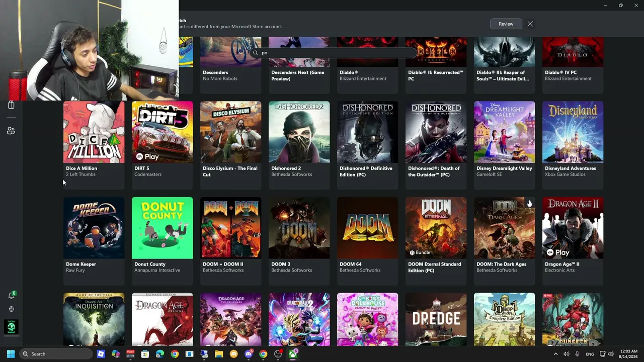This screenshot has width=644, height=362.
Task: Open Microsoft Edge from the taskbar
Action: point(160,354)
